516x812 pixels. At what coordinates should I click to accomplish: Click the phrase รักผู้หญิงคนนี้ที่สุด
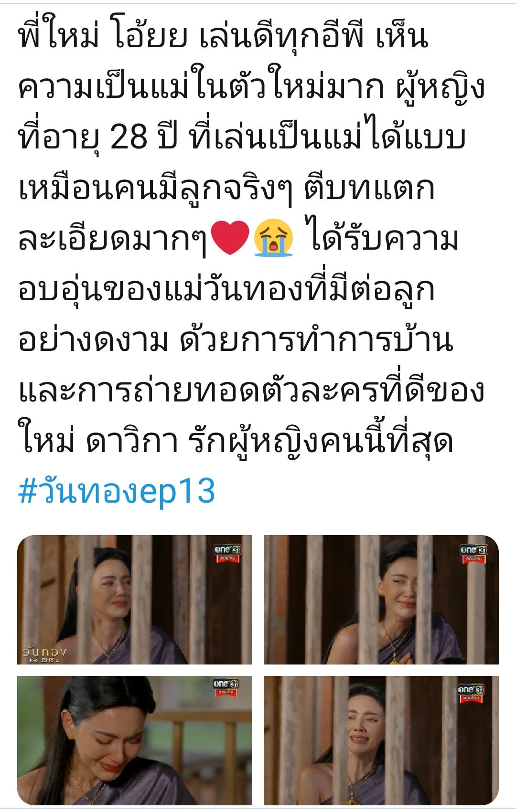pyautogui.click(x=321, y=441)
